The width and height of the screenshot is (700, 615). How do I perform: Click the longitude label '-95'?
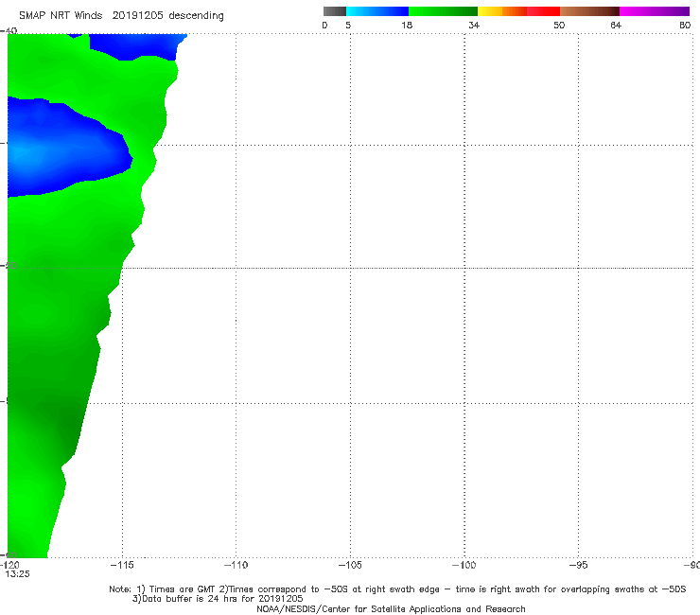tap(579, 565)
